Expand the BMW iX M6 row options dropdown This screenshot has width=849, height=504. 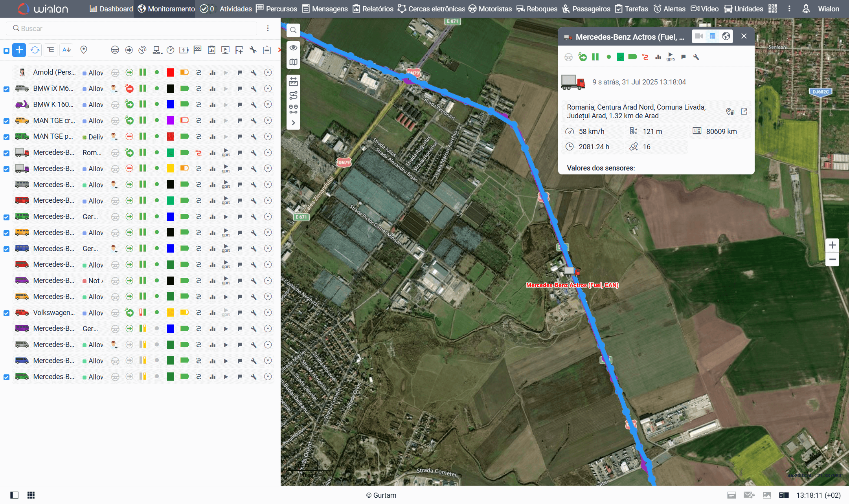tap(268, 88)
